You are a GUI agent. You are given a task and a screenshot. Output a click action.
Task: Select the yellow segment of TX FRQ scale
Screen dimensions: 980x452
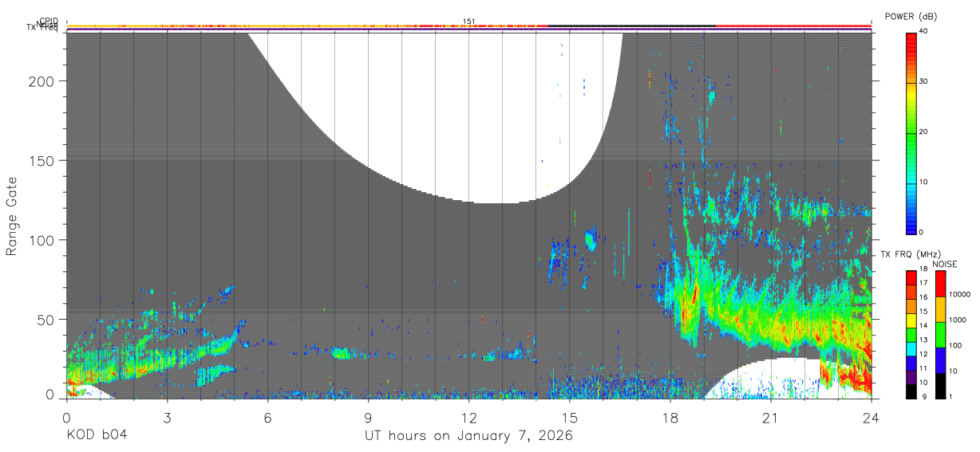point(911,320)
